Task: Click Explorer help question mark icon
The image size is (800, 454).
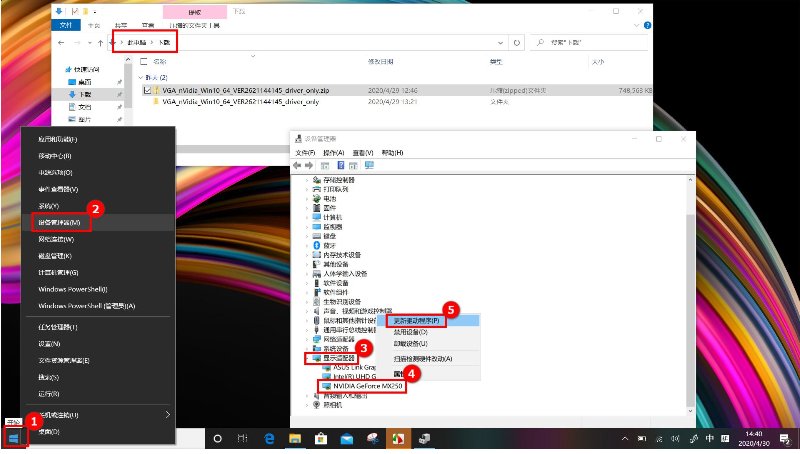Action: point(647,25)
